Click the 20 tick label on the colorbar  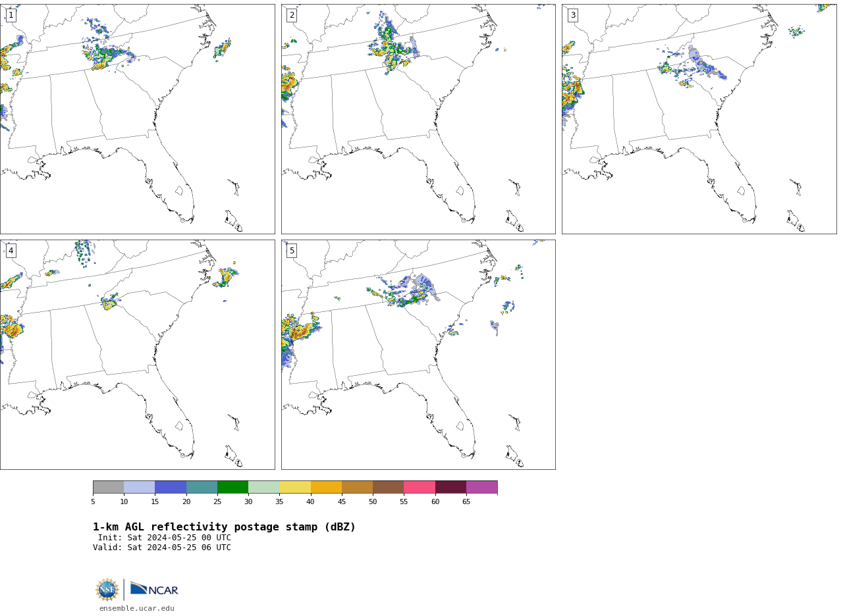pyautogui.click(x=186, y=501)
